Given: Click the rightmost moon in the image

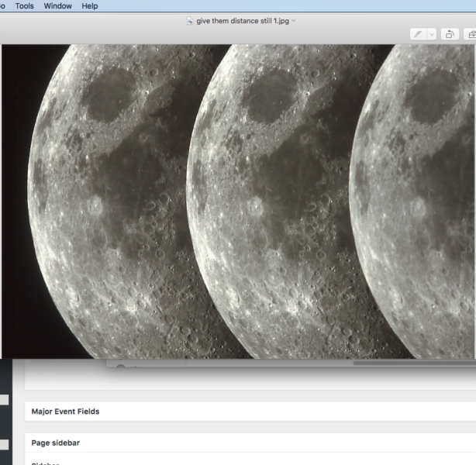Looking at the screenshot, I should [419, 201].
